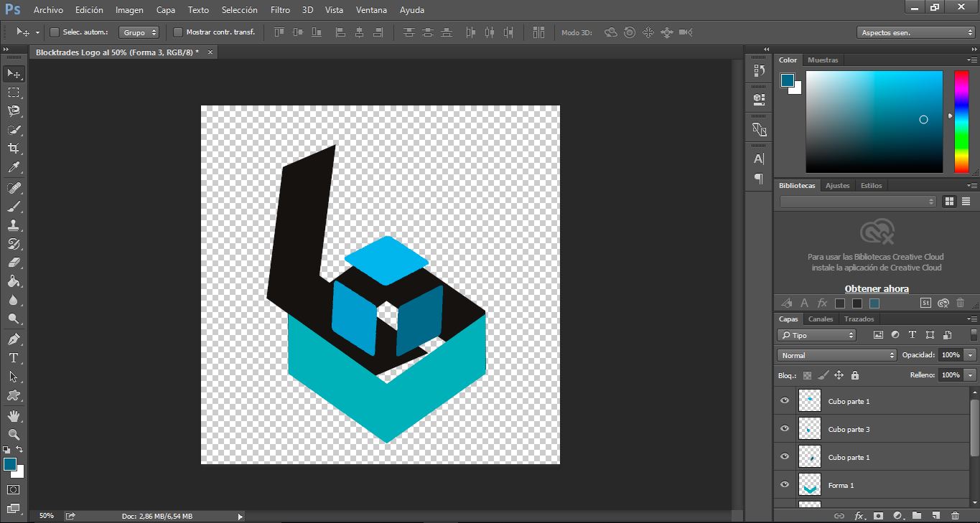Add a layer mask from Layers footer
Screen dimensions: 980x523
click(877, 515)
